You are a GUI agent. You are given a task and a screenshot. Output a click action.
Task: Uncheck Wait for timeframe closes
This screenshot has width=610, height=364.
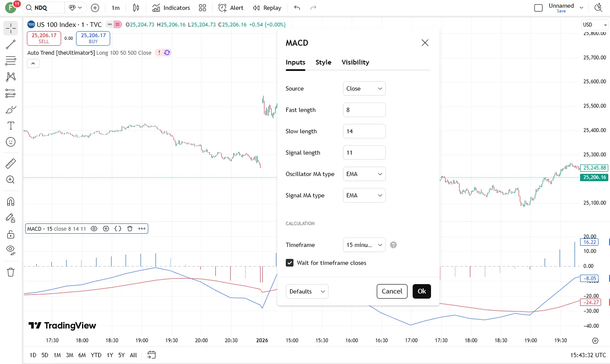290,263
